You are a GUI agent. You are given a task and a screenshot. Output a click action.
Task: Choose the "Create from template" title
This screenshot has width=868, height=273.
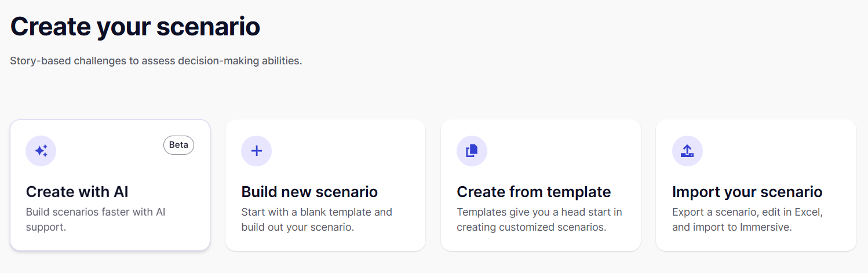534,192
